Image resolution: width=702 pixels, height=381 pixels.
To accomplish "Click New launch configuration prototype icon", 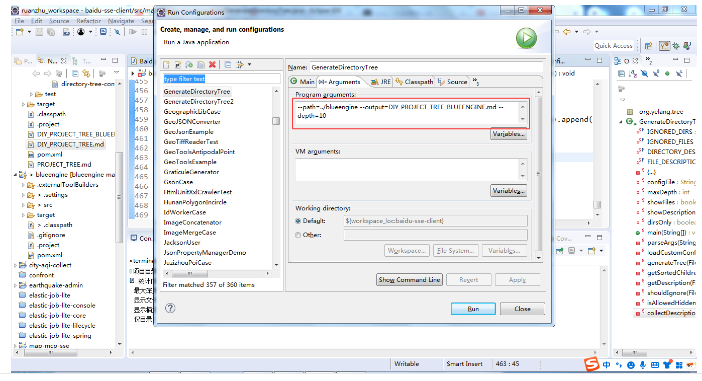I will point(178,65).
